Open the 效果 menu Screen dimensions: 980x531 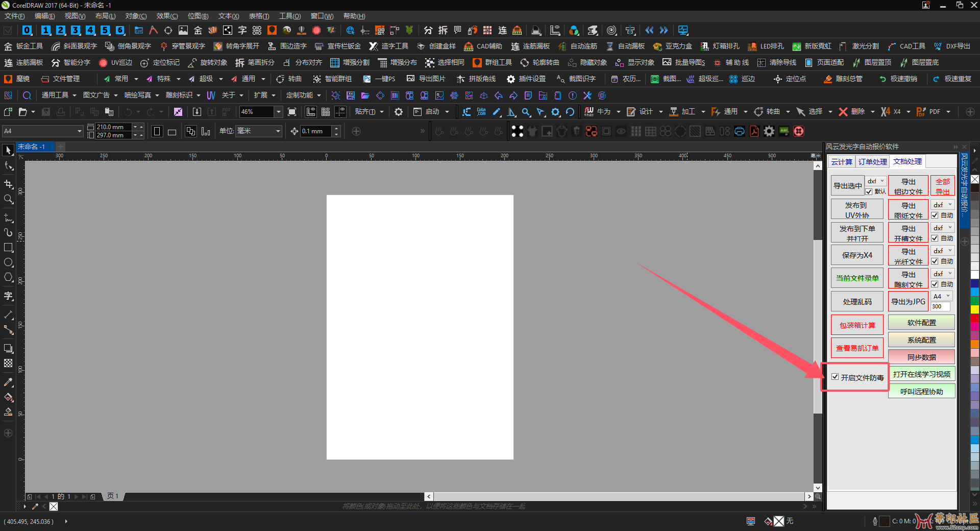167,16
